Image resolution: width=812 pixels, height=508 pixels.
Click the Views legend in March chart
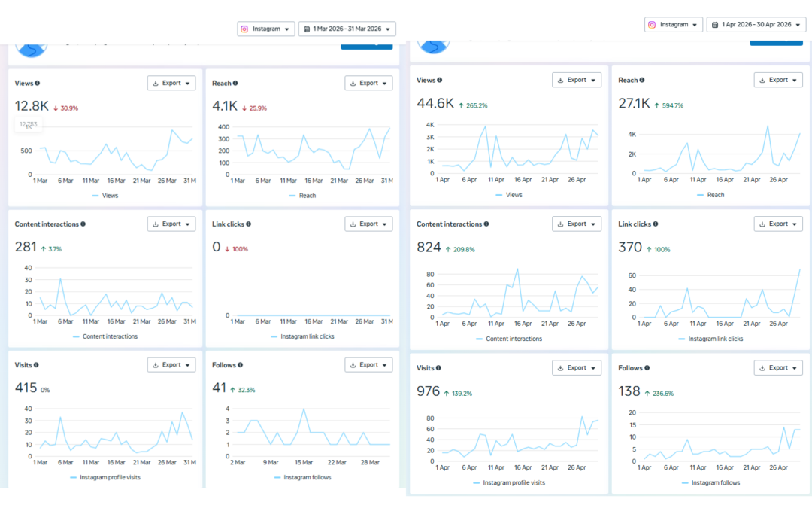(105, 196)
